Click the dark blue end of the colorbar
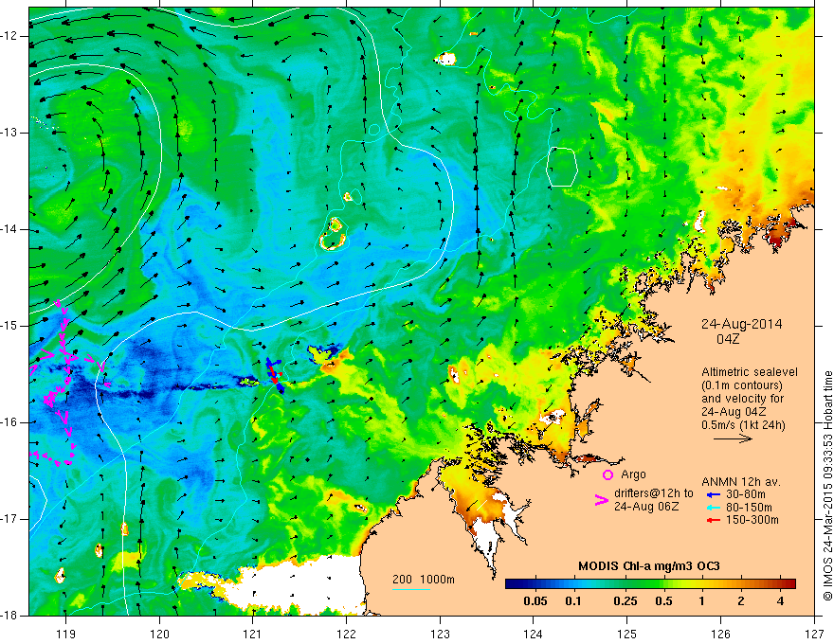Viewport: 834px width, 644px height. [x=511, y=584]
